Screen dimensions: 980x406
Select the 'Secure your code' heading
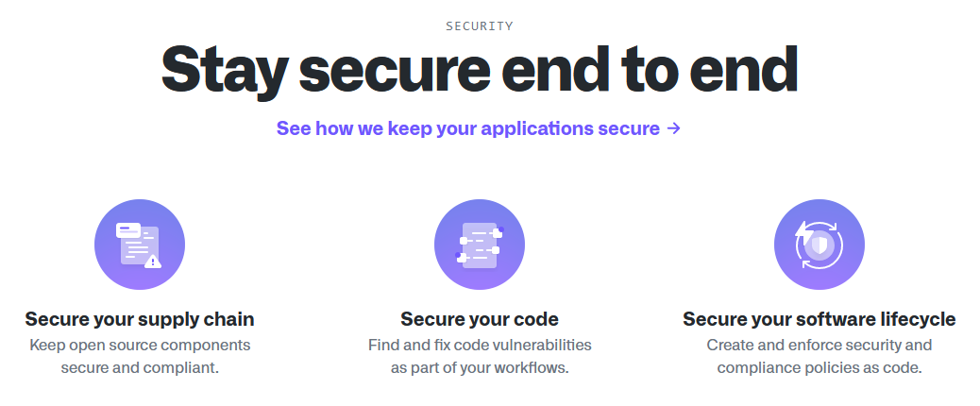pyautogui.click(x=480, y=319)
